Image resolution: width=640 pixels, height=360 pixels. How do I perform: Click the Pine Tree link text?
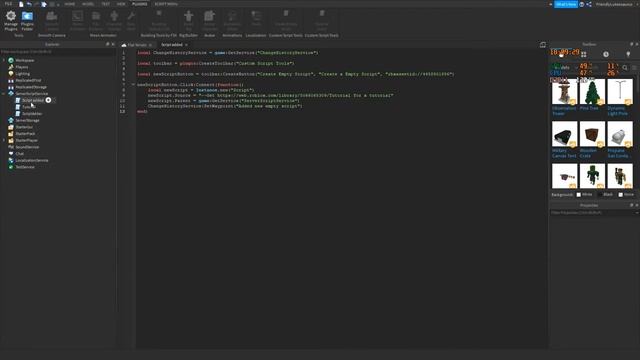(x=589, y=108)
